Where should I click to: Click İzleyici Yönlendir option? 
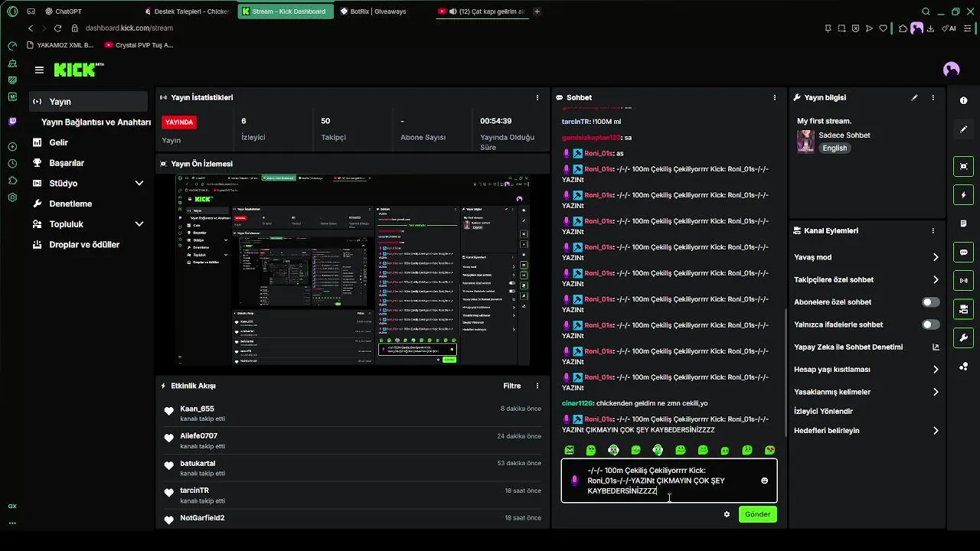click(823, 411)
